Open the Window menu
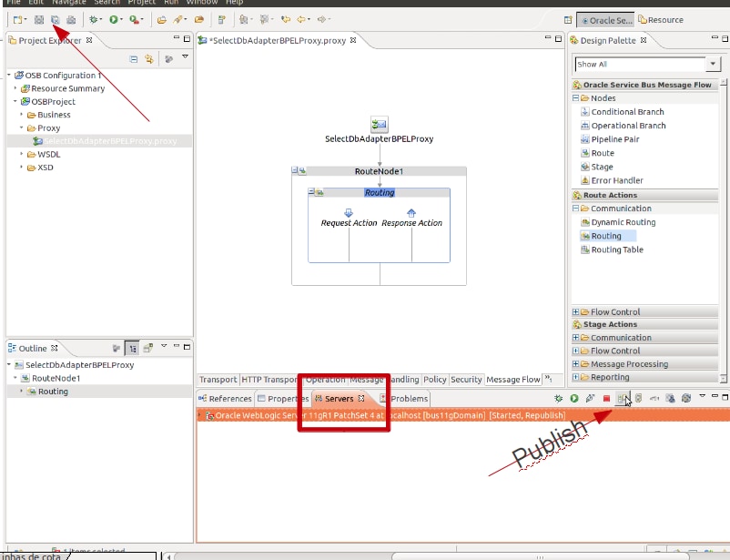Screen dimensions: 730x560 202,3
